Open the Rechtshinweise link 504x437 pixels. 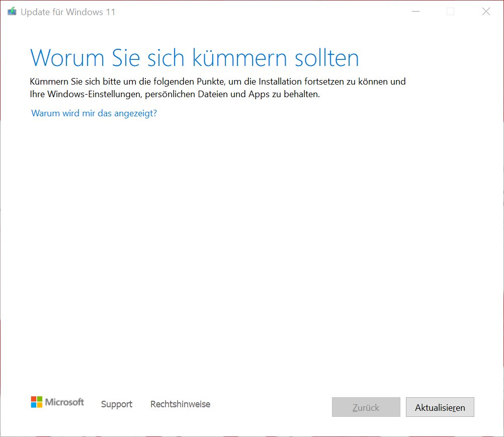[x=180, y=404]
